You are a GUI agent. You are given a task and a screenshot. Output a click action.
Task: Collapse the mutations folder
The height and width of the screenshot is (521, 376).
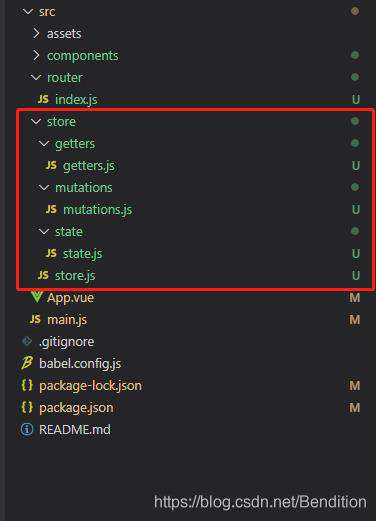(x=44, y=187)
